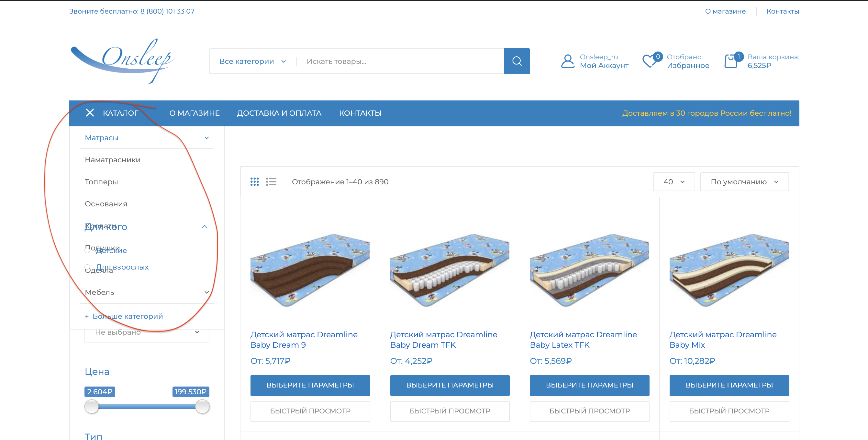
Task: Open Детский матрас Dreamline Baby Latex TFK title
Action: [x=583, y=340]
